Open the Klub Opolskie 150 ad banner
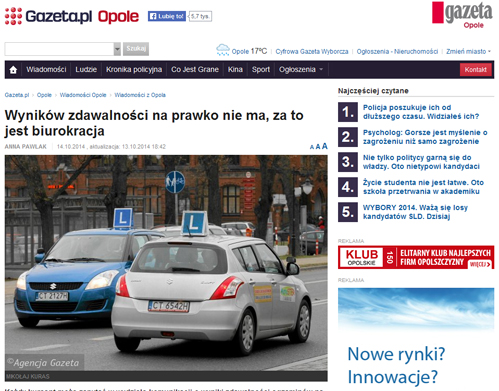 (x=416, y=257)
